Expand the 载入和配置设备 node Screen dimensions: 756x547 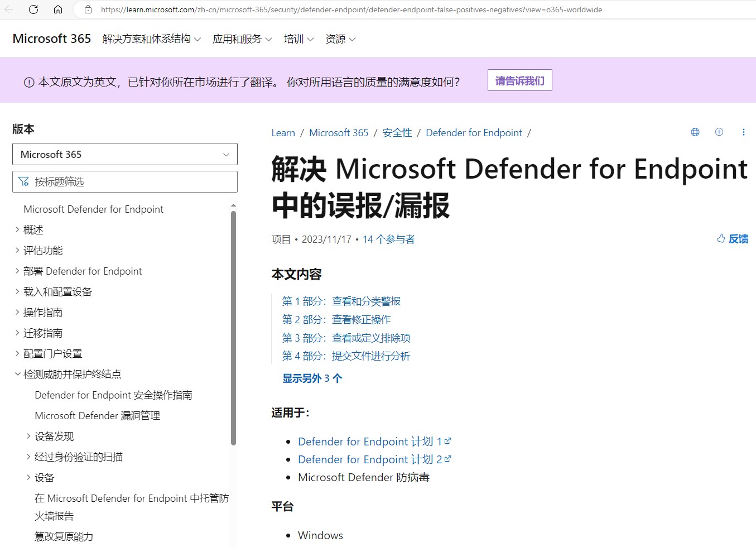coord(17,291)
